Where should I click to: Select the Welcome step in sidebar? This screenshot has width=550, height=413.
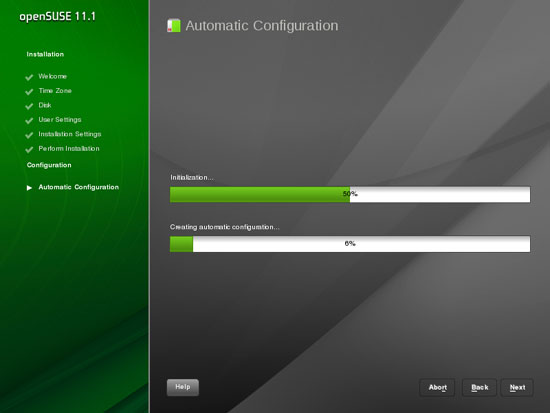(x=53, y=76)
